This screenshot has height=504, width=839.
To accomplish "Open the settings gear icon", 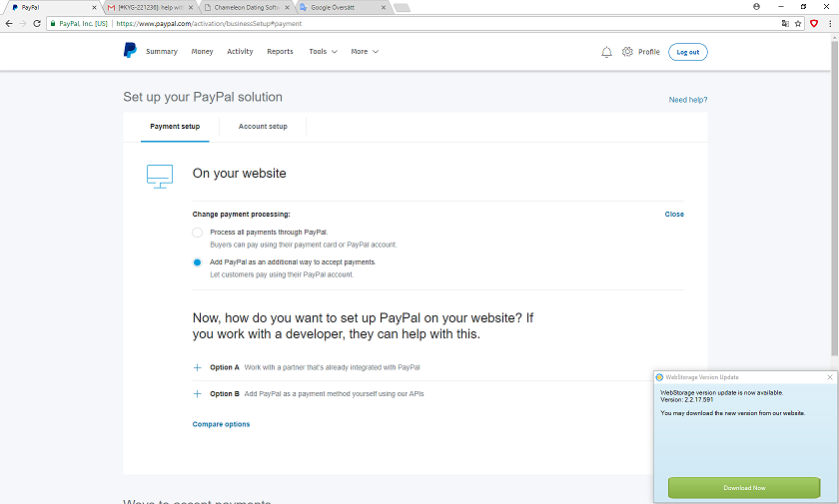I will point(627,52).
